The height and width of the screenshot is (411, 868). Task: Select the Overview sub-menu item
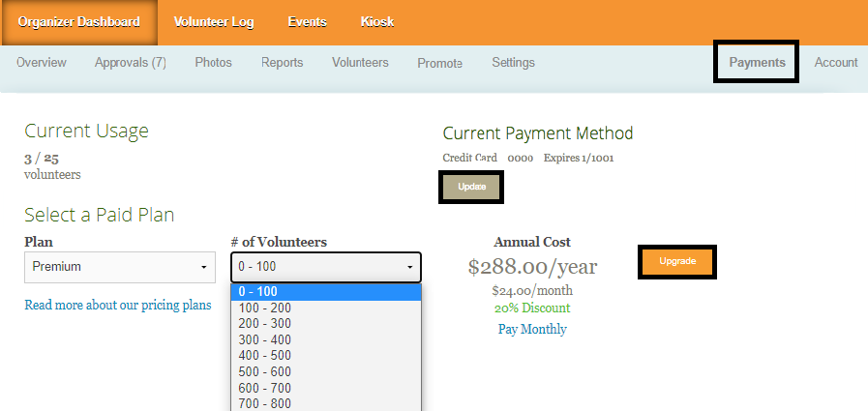[42, 63]
